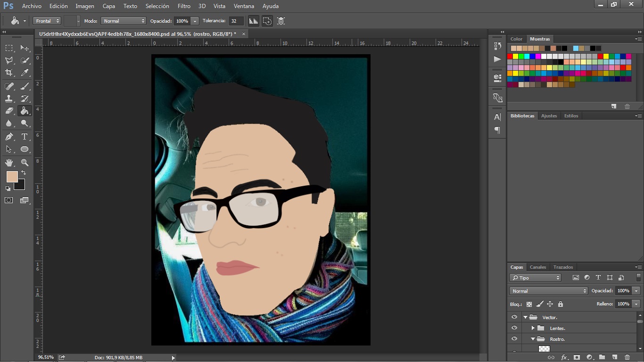Collapse the Rostro. group
The height and width of the screenshot is (362, 644).
coord(533,339)
